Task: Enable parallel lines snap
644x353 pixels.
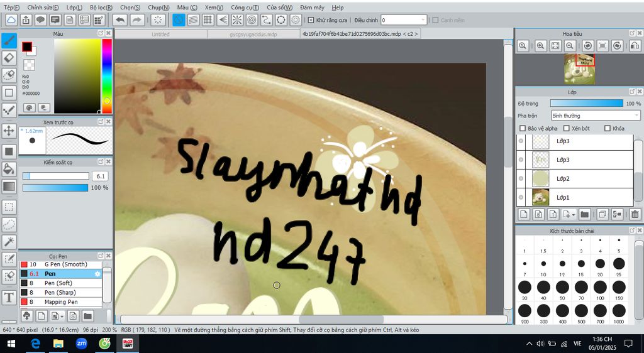Action: coord(193,19)
